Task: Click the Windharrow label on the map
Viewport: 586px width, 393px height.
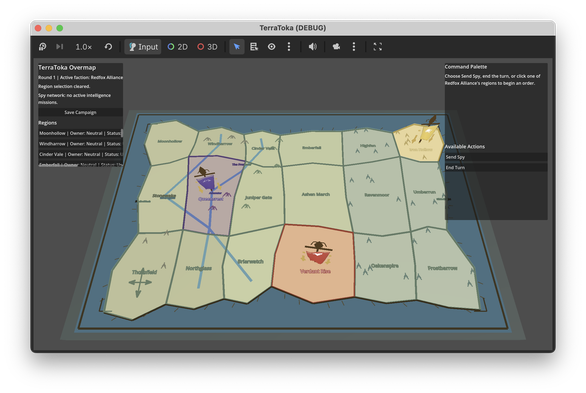Action: click(220, 143)
